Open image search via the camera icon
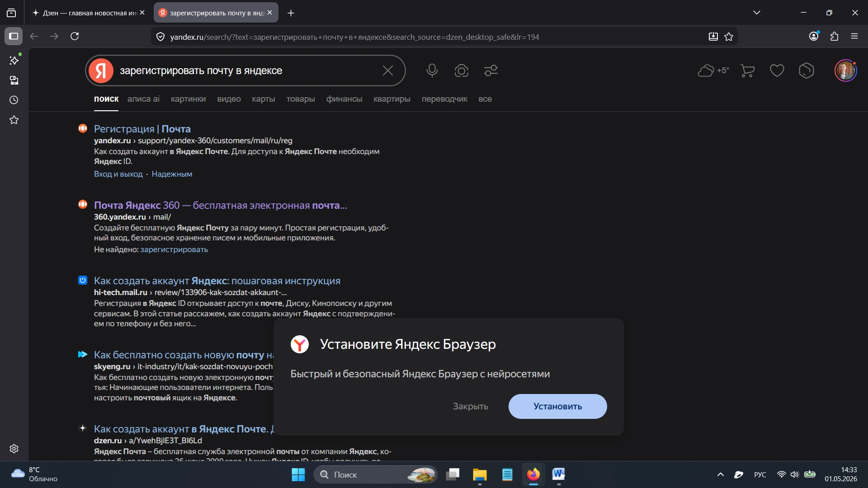 (x=462, y=70)
